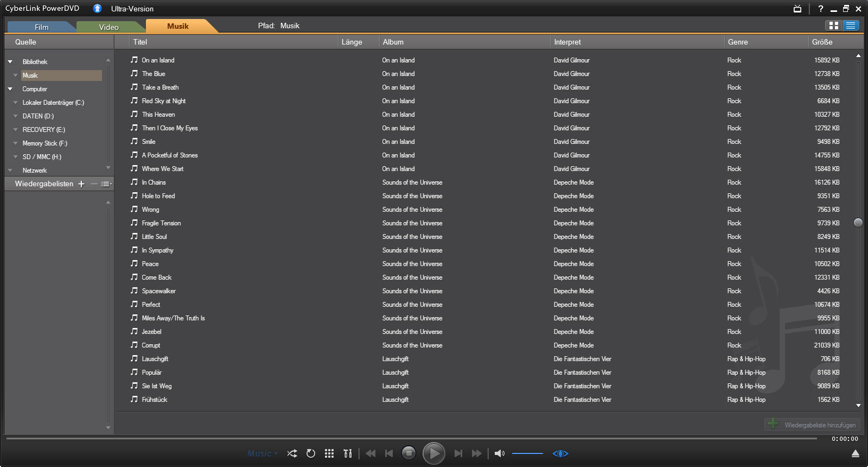The width and height of the screenshot is (868, 467).
Task: Open the Music mode dropdown
Action: (x=263, y=453)
